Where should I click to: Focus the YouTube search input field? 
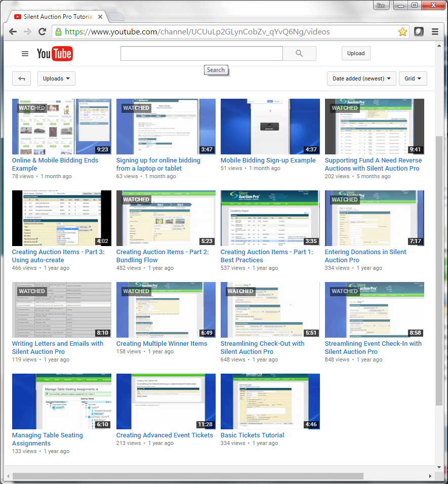[201, 53]
